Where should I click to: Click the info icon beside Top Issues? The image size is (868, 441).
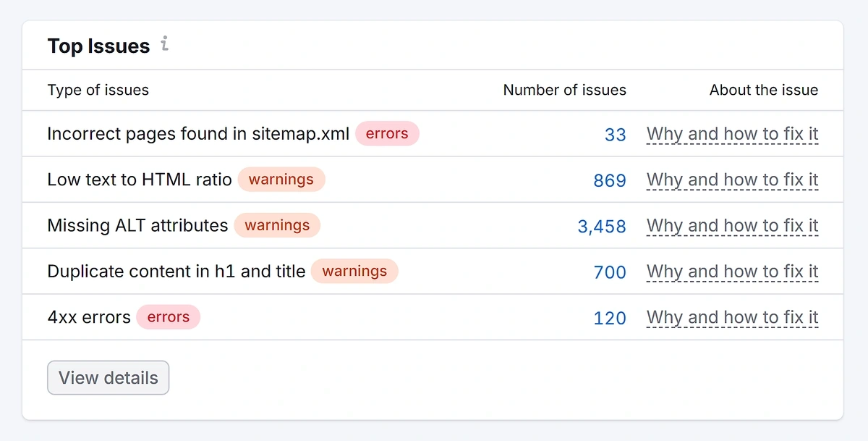pyautogui.click(x=165, y=45)
